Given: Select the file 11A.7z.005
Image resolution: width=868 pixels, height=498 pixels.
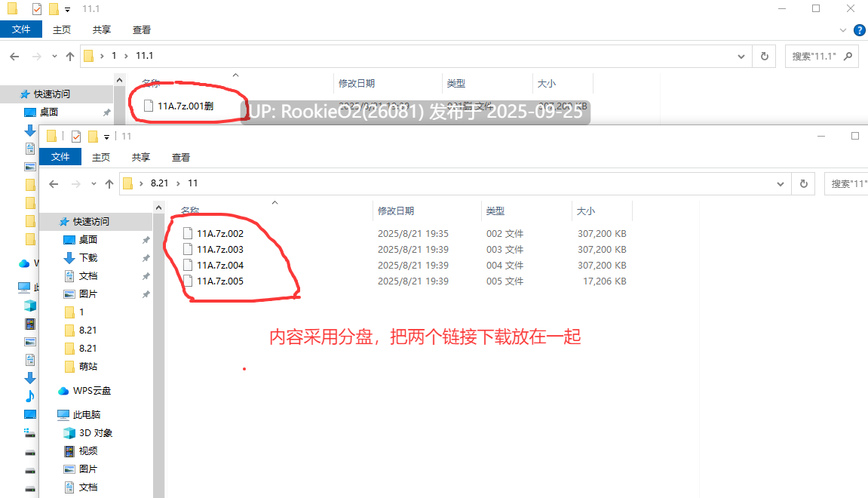Looking at the screenshot, I should (219, 281).
